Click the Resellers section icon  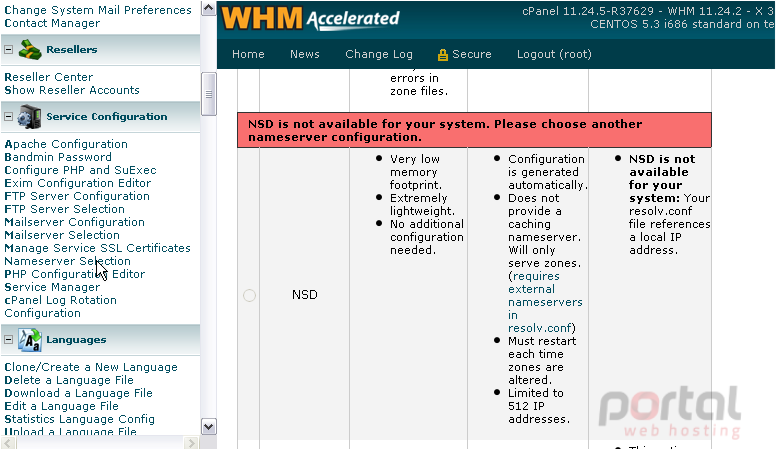[30, 50]
